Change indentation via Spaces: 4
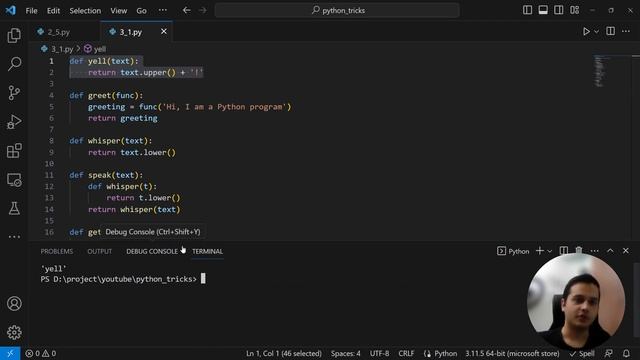 tap(345, 353)
